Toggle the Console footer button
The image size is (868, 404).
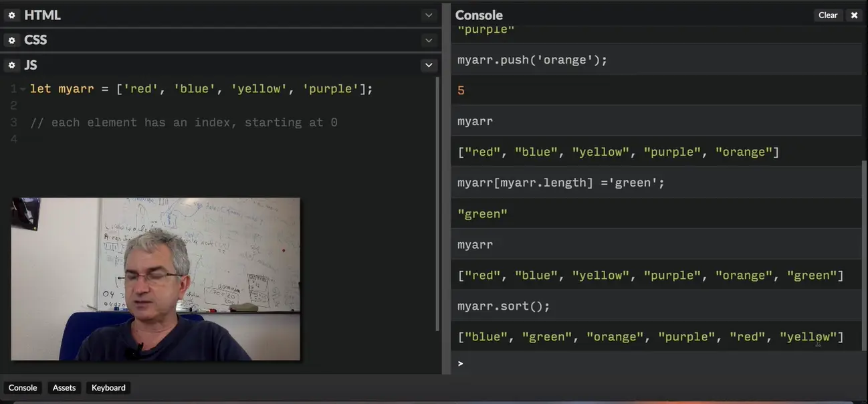coord(23,388)
